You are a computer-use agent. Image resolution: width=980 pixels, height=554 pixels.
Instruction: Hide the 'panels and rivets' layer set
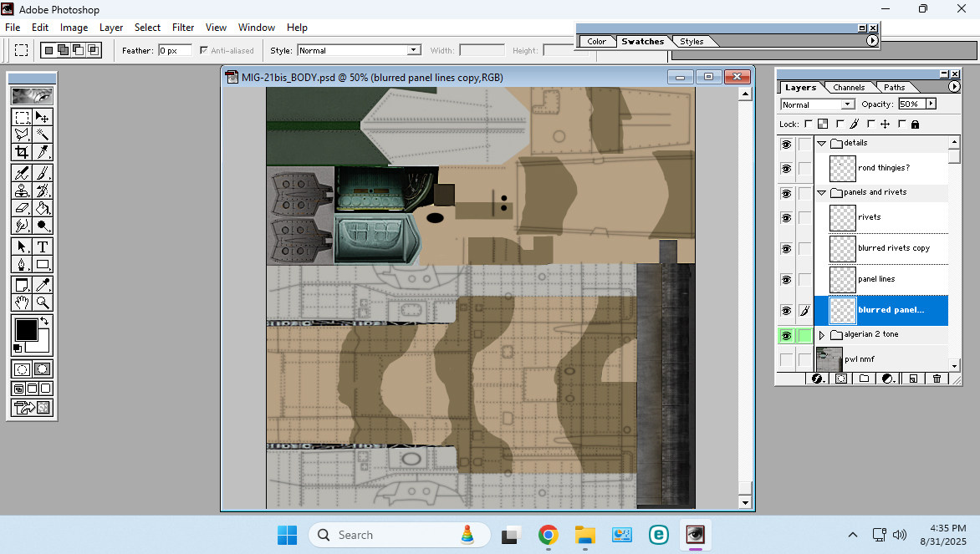pos(786,194)
